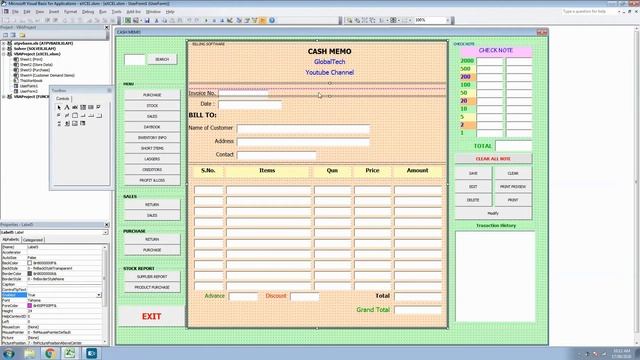Select ThisWorkbook in project tree
640x360 pixels.
pos(31,80)
